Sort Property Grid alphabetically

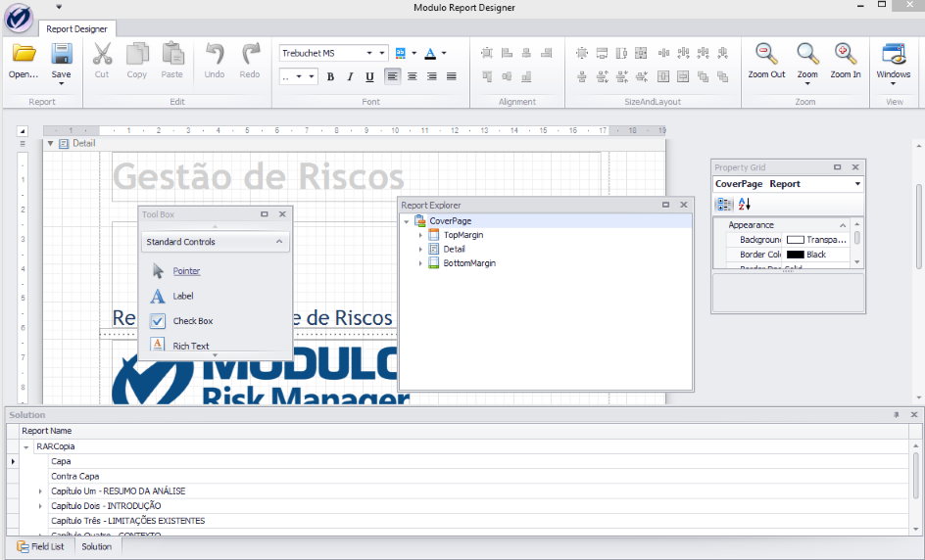744,204
